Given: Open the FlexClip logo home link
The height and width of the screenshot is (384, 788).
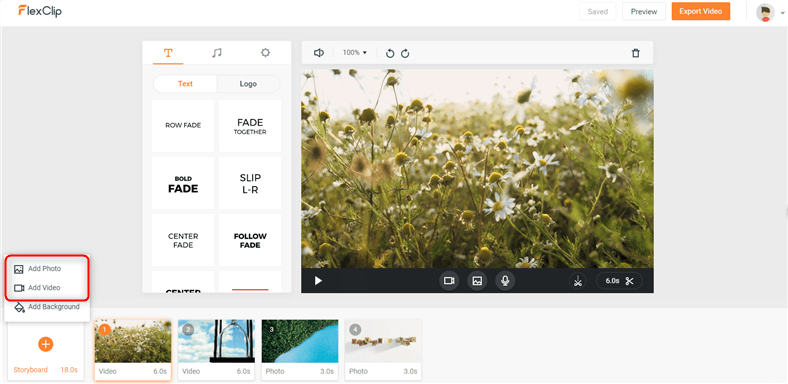Looking at the screenshot, I should click(40, 11).
